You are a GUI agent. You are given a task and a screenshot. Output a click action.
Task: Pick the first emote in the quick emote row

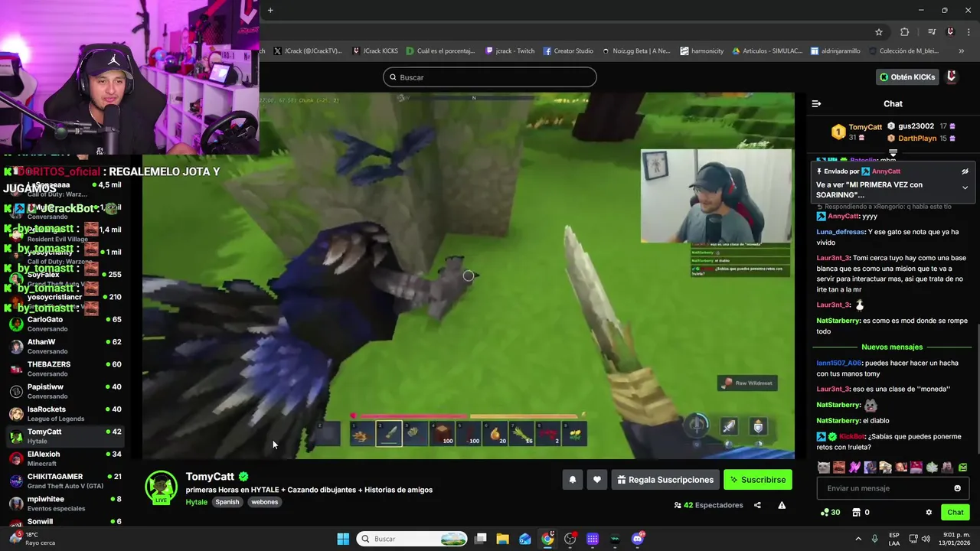823,467
